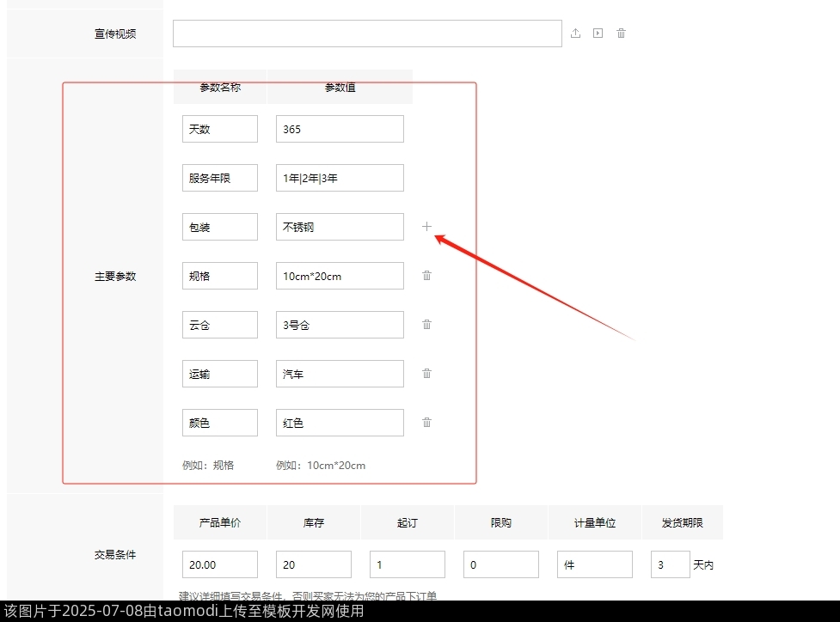Edit the 发货期限 field showing 3
This screenshot has width=840, height=622.
pyautogui.click(x=670, y=564)
